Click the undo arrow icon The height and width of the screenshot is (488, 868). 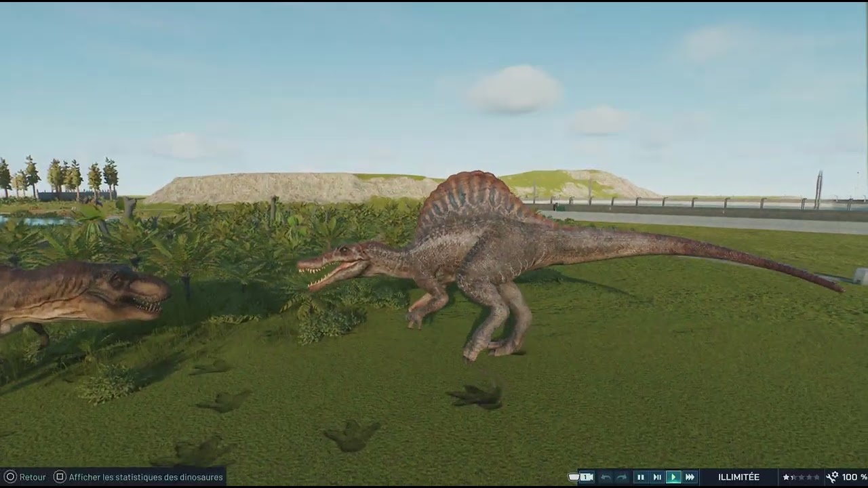606,477
